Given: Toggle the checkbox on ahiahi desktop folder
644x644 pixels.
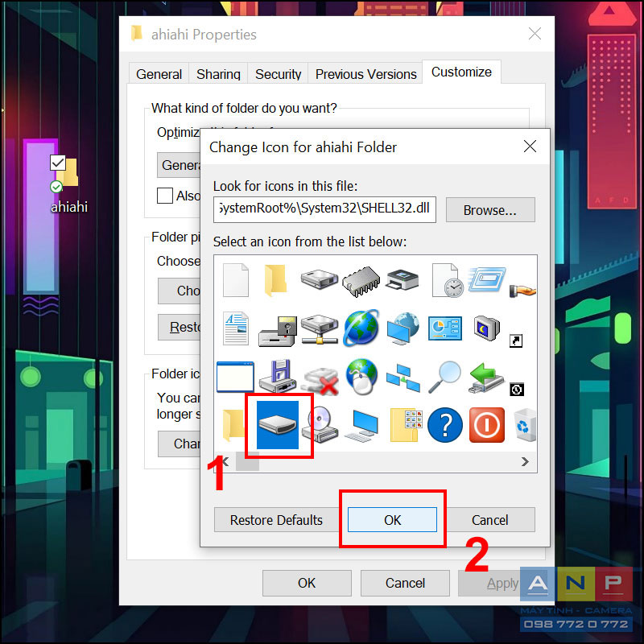Looking at the screenshot, I should coord(57,163).
